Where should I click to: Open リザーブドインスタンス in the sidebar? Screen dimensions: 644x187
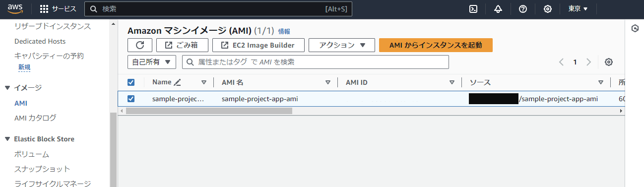pos(53,26)
